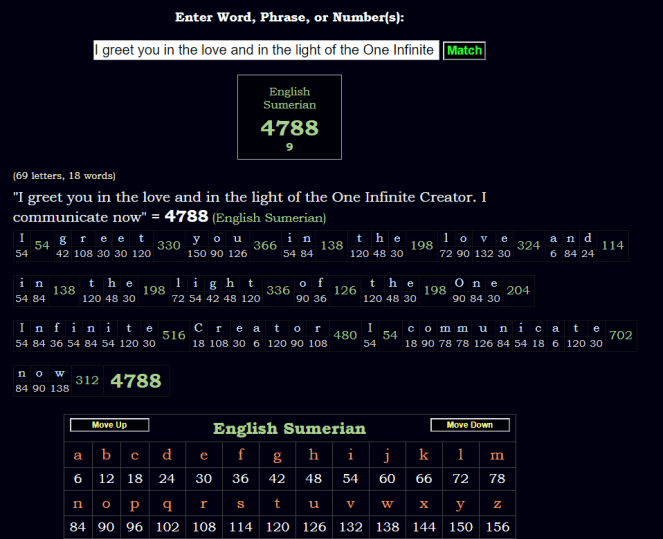This screenshot has width=663, height=539.
Task: Click the English Sumerian cipher chart title
Action: point(289,429)
